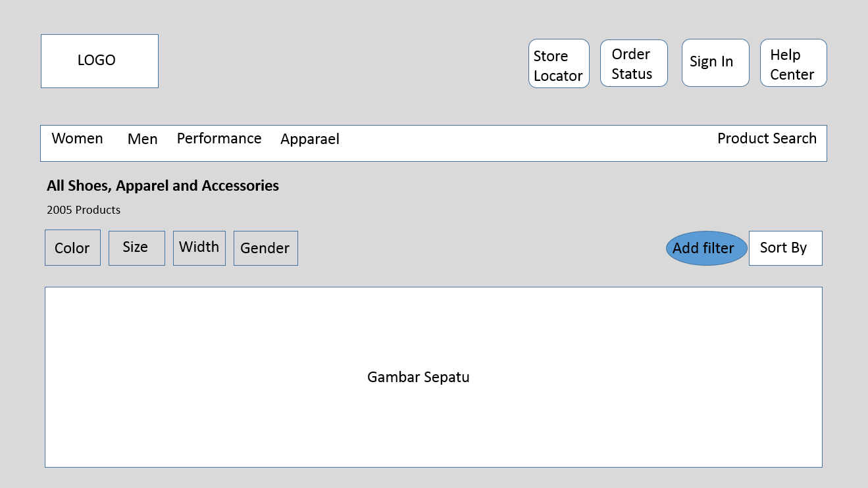Click the Product Search field
868x488 pixels.
[767, 139]
